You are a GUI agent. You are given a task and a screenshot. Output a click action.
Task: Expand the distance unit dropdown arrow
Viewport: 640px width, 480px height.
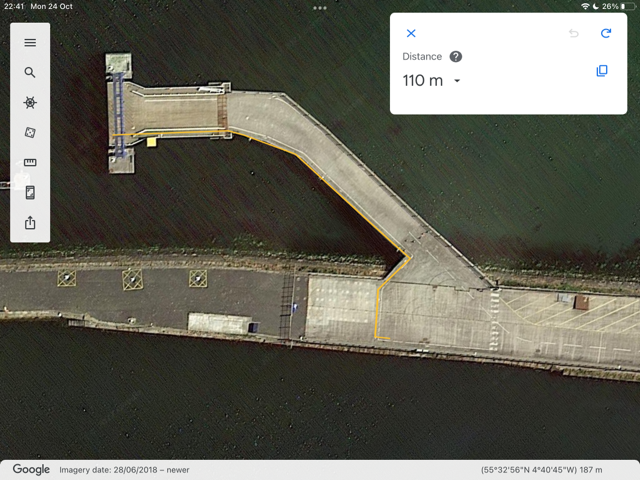coord(457,81)
